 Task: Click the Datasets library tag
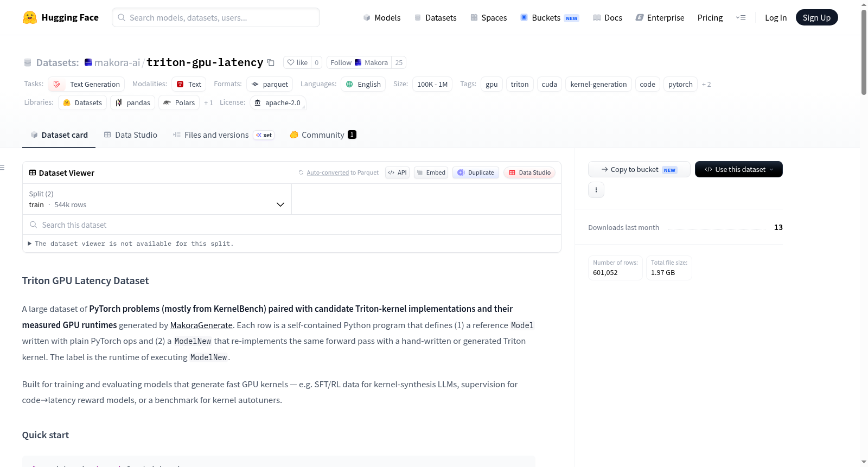click(x=82, y=103)
